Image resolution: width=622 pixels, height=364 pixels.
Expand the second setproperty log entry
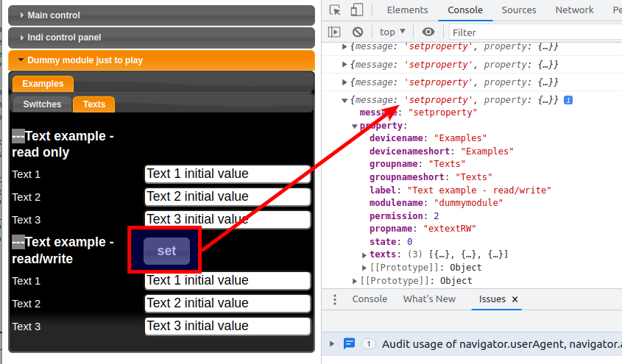[344, 65]
